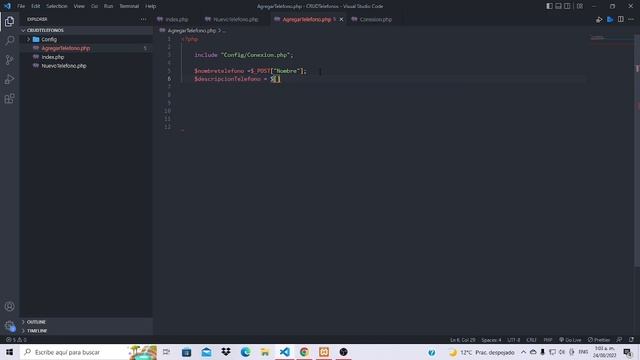The height and width of the screenshot is (360, 640).
Task: Open the Run menu
Action: 108,6
